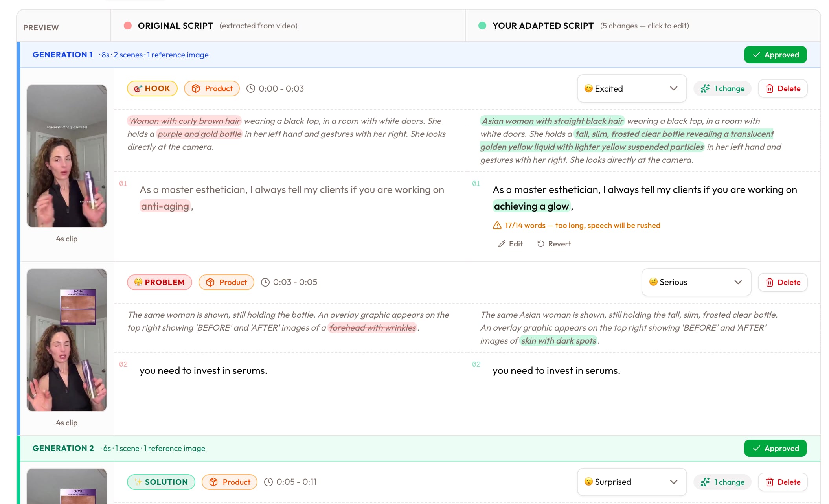Click the excited emoji in the emotion dropdown
Viewport: 829px width, 504px height.
pos(588,88)
